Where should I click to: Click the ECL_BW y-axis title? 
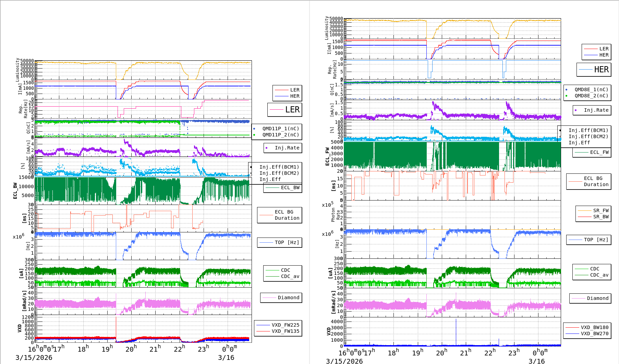tap(15, 191)
